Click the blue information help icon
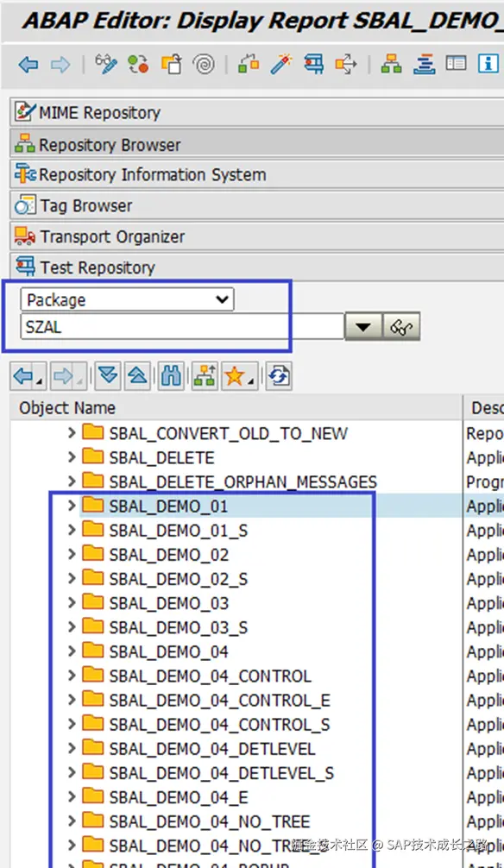 [488, 64]
